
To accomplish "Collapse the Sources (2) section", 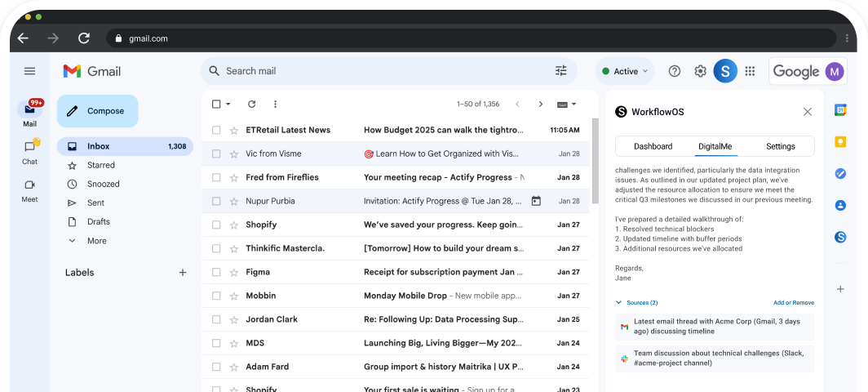I will coord(636,303).
